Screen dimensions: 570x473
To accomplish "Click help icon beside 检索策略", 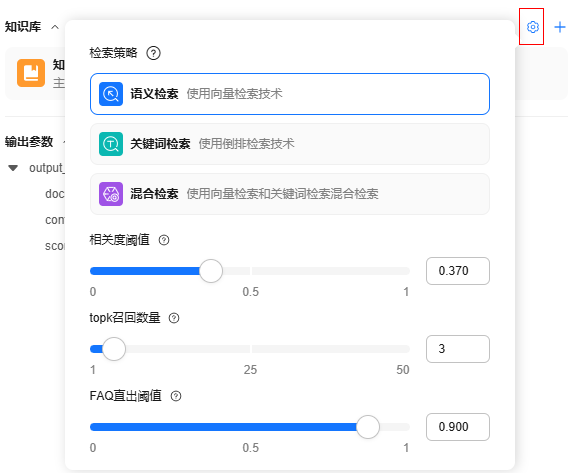I will 153,53.
